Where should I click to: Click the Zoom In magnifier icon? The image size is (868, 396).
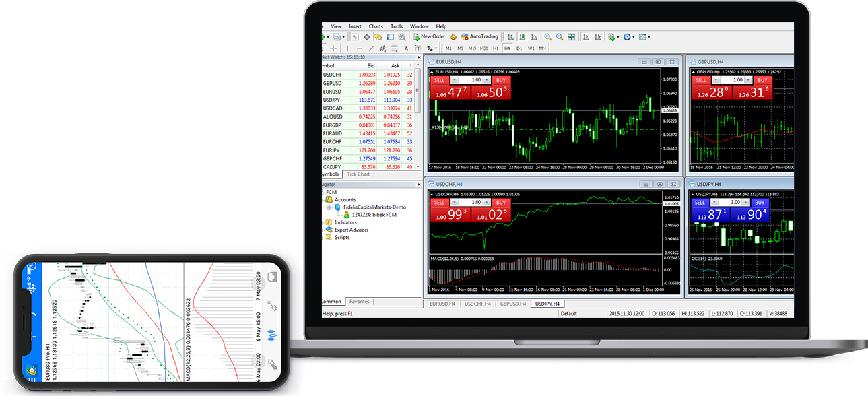tap(548, 37)
